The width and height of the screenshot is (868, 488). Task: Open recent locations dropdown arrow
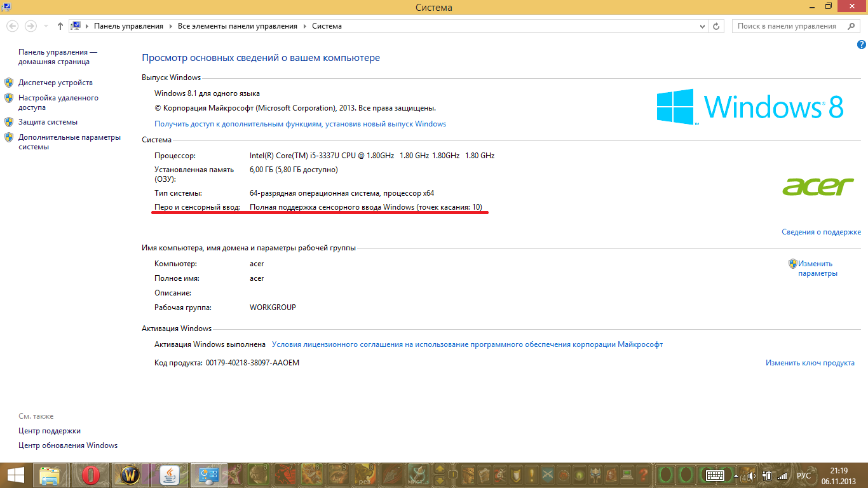tap(46, 26)
